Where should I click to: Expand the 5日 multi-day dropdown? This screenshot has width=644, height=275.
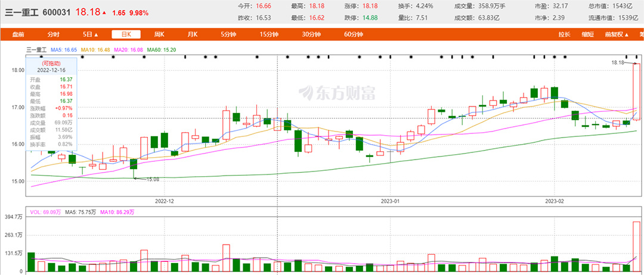tap(91, 35)
